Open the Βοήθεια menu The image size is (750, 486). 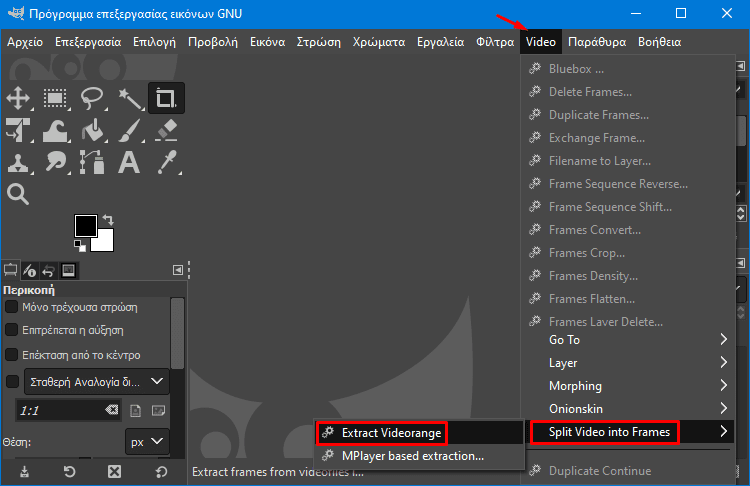[x=660, y=42]
